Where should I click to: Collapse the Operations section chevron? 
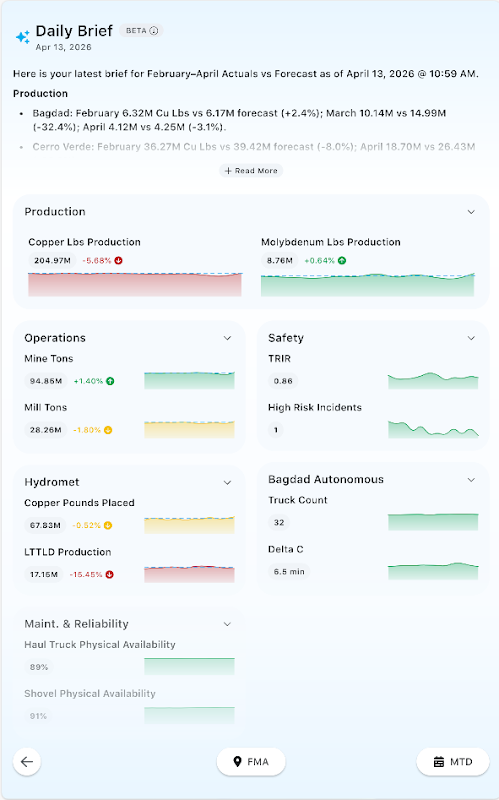(x=228, y=338)
